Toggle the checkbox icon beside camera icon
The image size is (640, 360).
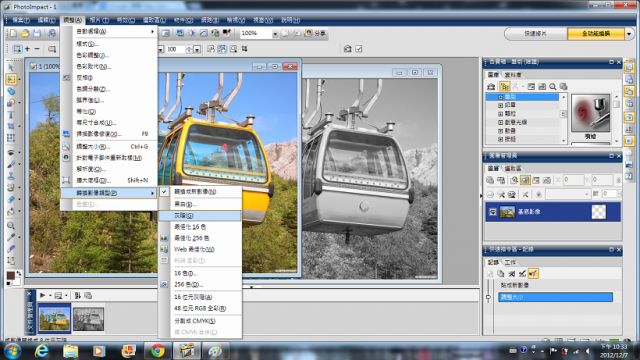[359, 49]
